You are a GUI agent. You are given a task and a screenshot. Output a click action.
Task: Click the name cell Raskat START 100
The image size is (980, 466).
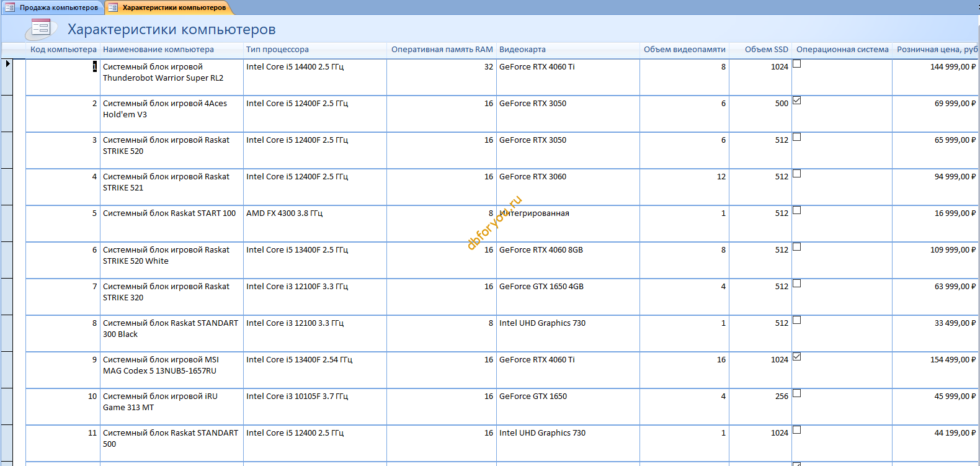click(x=172, y=223)
